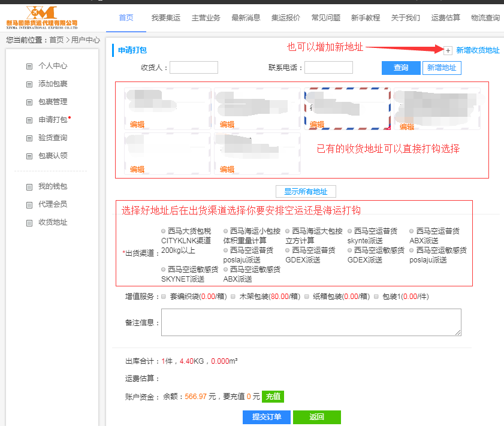The image size is (504, 426).
Task: Click the green 充值 button
Action: [x=273, y=397]
